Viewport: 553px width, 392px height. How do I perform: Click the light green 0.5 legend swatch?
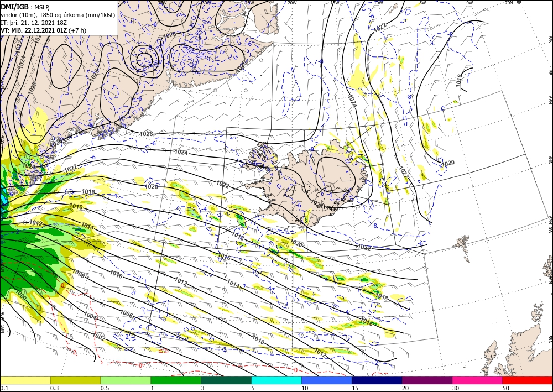coord(126,380)
